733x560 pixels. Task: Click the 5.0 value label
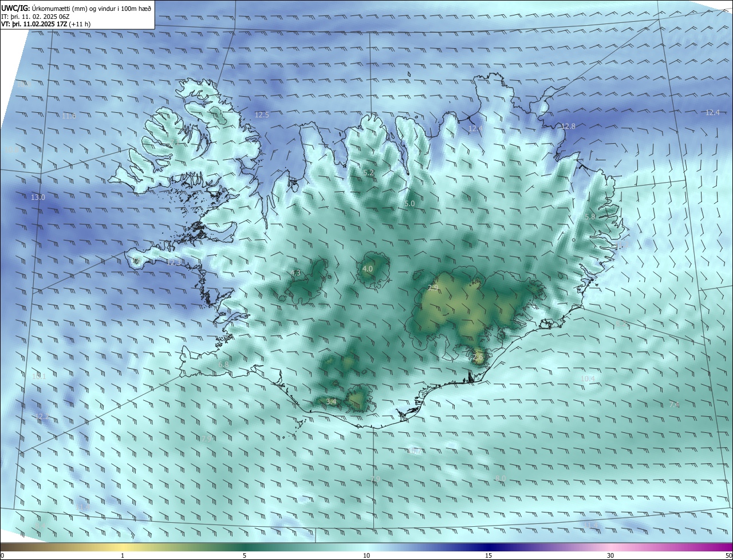pyautogui.click(x=409, y=204)
